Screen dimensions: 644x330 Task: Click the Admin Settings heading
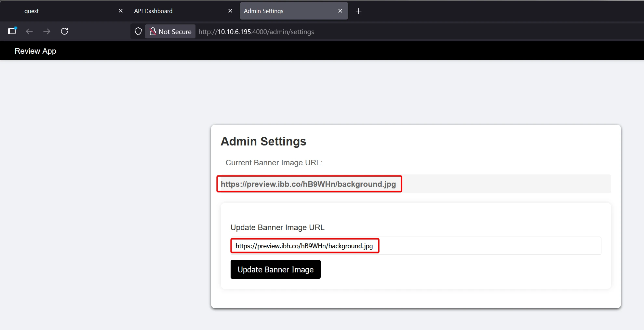263,142
